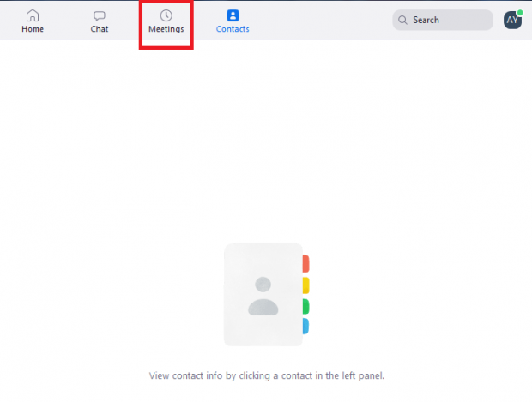Open the Meetings tab label
Screen dimensions: 532x402
(x=166, y=29)
